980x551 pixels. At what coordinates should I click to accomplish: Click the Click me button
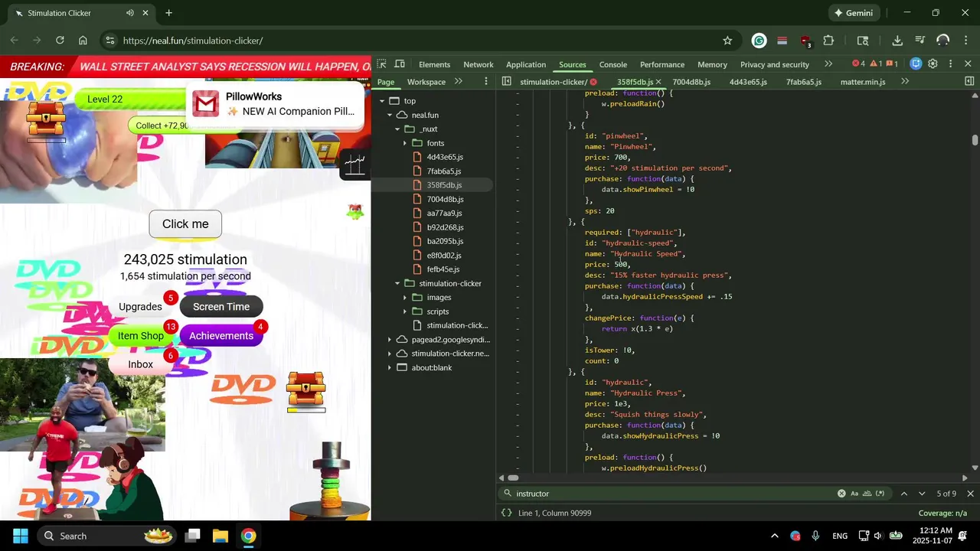(185, 224)
